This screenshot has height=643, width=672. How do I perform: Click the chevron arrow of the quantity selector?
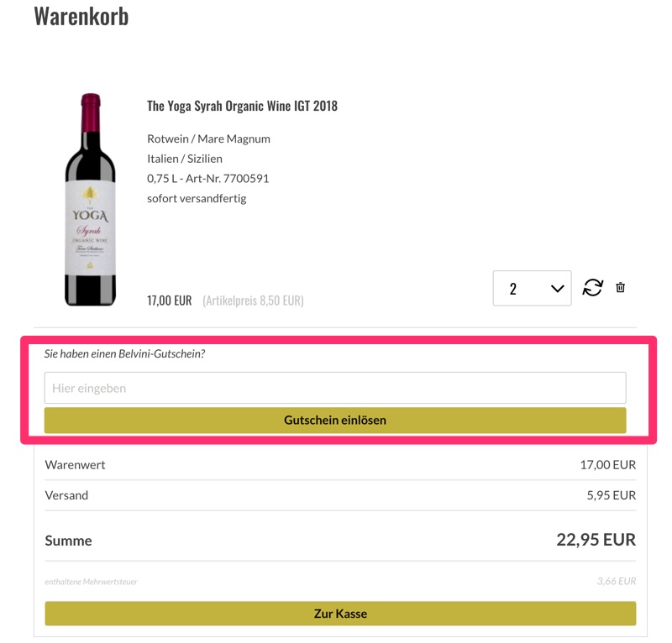(557, 289)
